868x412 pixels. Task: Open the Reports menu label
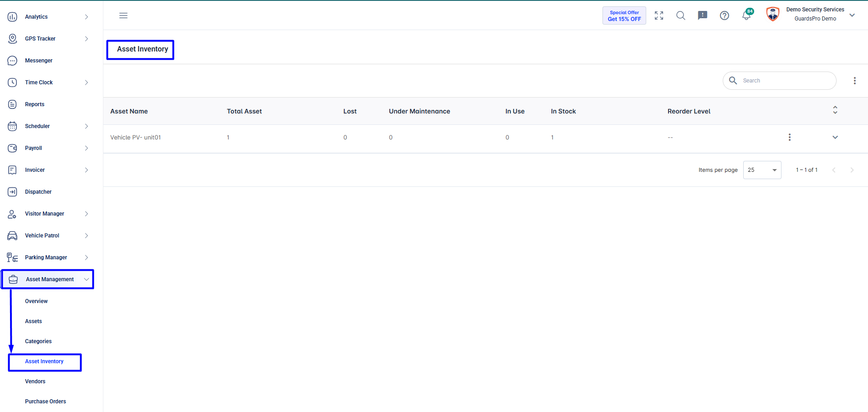click(35, 104)
